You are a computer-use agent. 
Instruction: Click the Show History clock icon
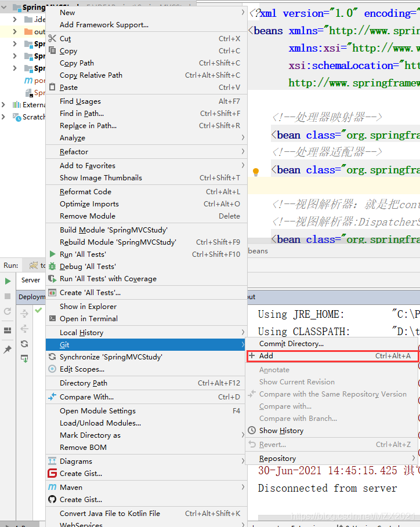click(x=252, y=430)
